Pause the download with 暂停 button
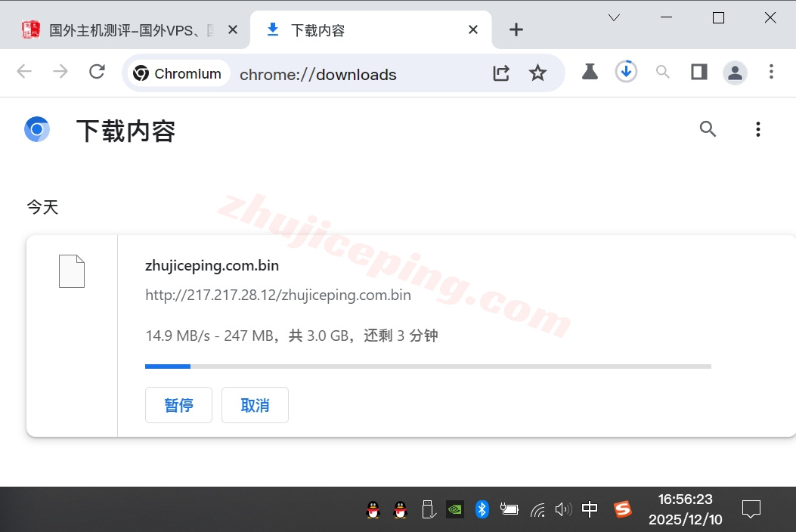The image size is (796, 532). coord(178,405)
